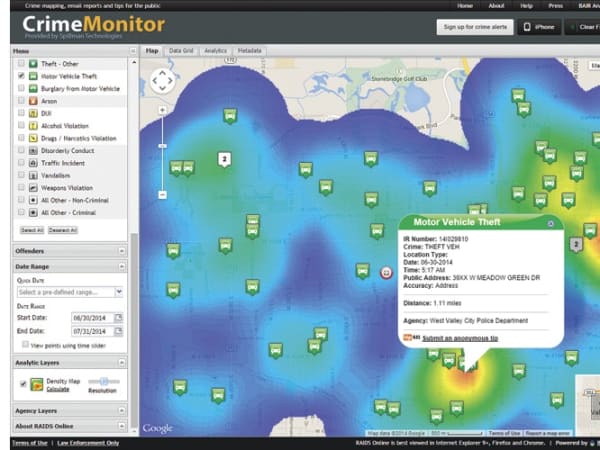600x450 pixels.
Task: Adjust the density map Resolution slider
Action: (x=105, y=382)
